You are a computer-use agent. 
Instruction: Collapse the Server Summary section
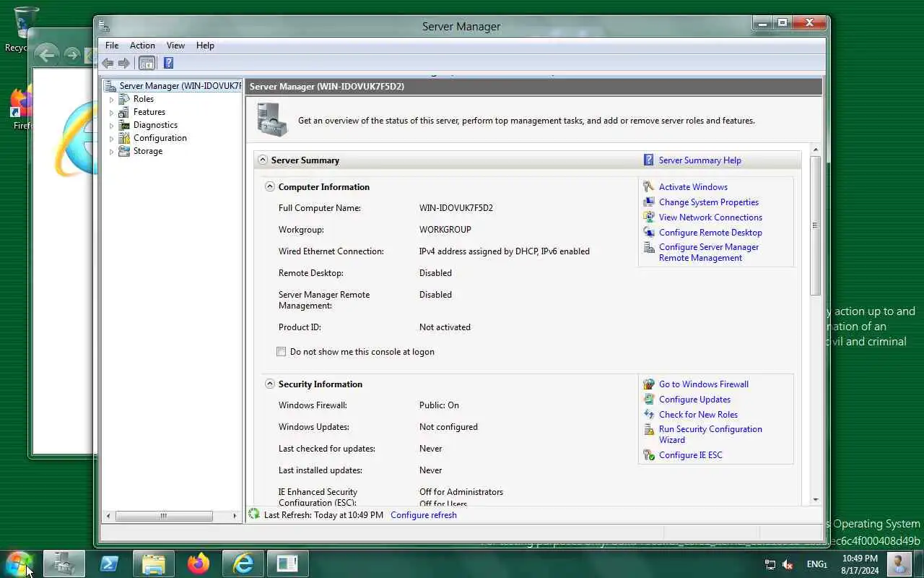pyautogui.click(x=263, y=160)
